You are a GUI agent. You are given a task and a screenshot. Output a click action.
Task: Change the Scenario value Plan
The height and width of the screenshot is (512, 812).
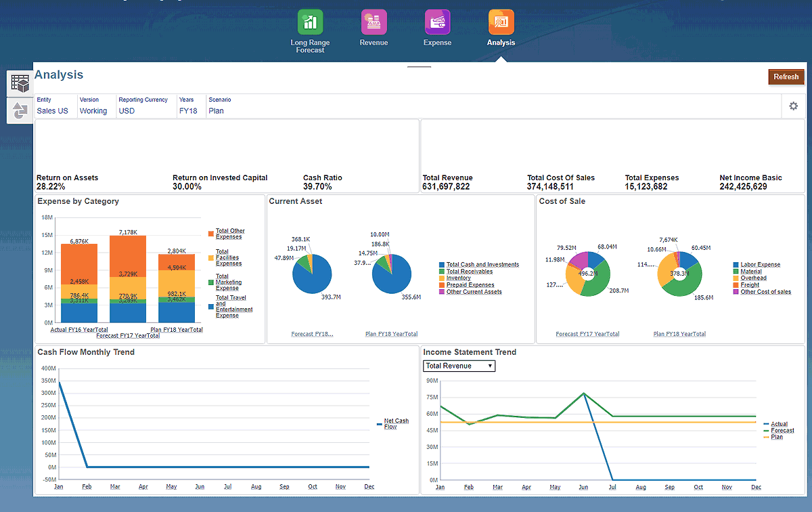pyautogui.click(x=216, y=111)
